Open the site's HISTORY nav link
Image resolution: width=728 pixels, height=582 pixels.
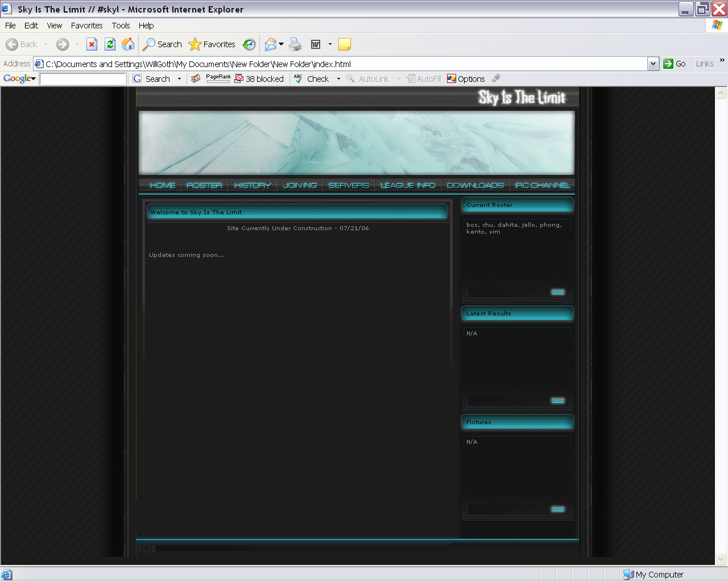tap(253, 186)
